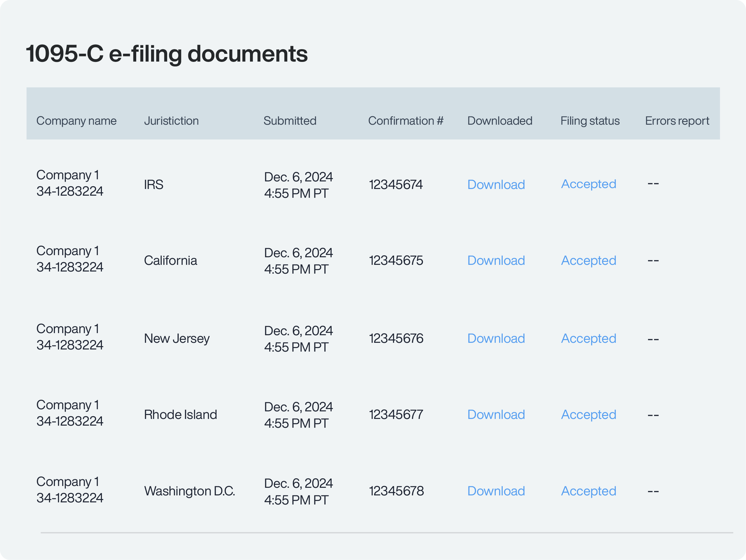The image size is (746, 560).
Task: Open Accepted status for Washington D.C. filing
Action: coord(588,491)
